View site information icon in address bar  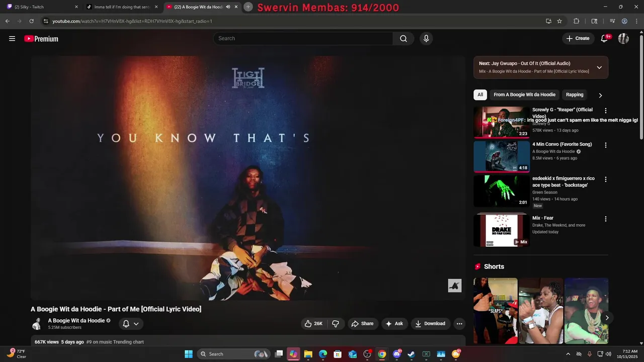pyautogui.click(x=46, y=21)
